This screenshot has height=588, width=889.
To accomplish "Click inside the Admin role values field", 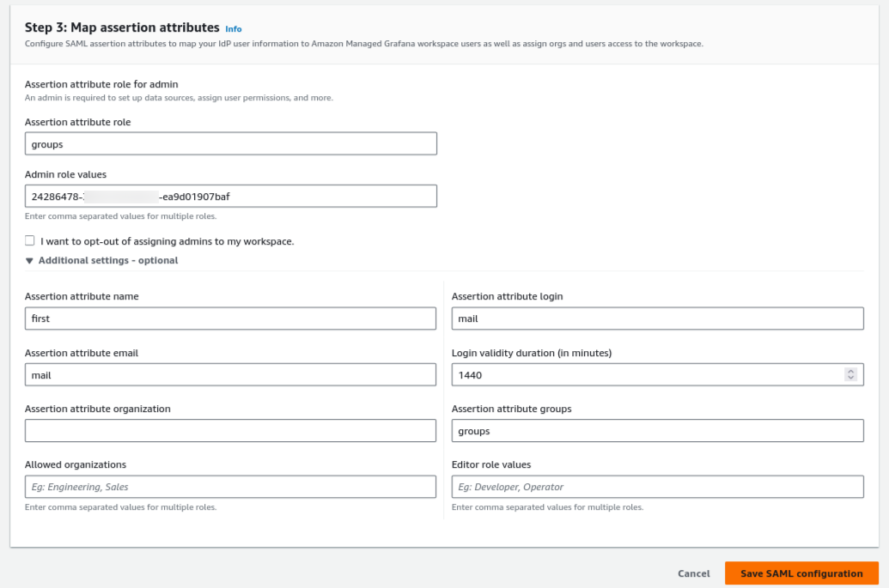I will (230, 196).
